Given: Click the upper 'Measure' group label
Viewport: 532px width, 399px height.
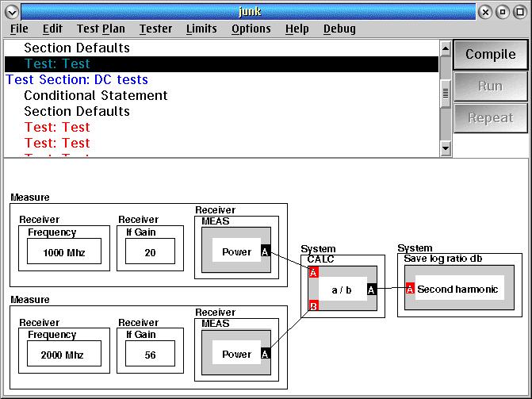Looking at the screenshot, I should click(x=30, y=198).
